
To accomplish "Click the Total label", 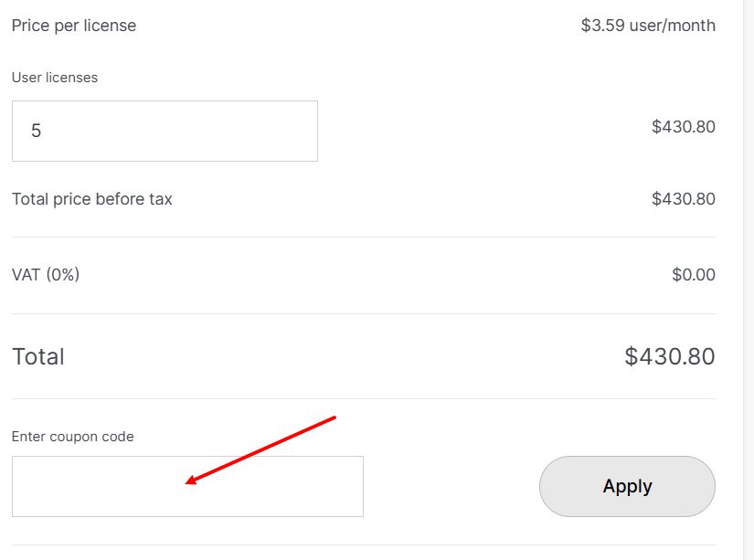I will pos(37,356).
